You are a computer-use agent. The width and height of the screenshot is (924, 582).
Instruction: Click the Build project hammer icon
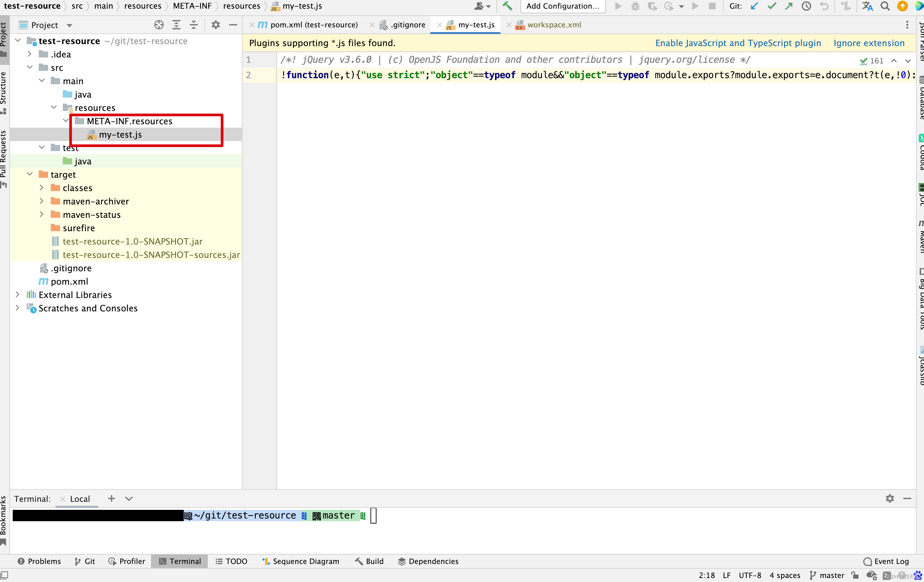click(x=507, y=6)
